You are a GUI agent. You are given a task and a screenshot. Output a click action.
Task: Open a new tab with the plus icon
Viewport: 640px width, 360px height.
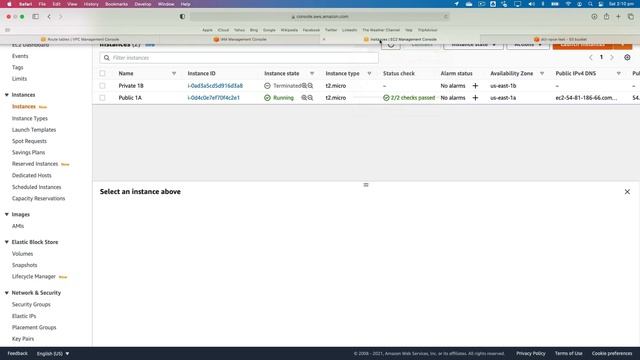618,17
